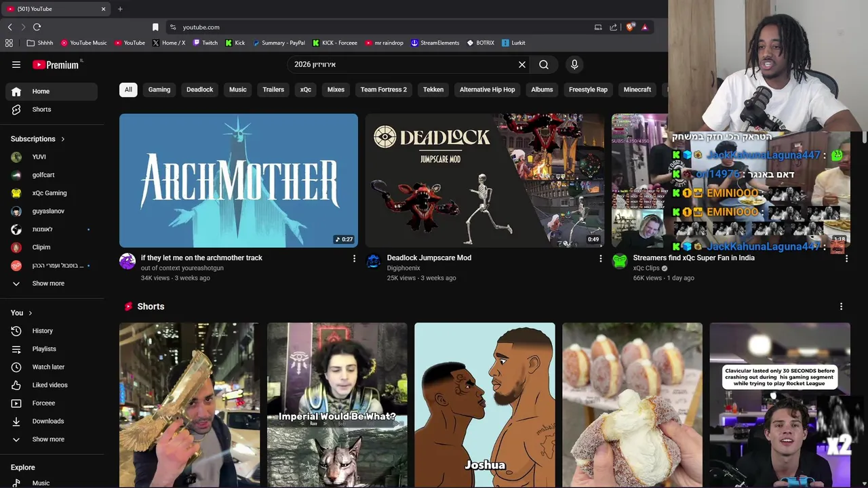Viewport: 868px width, 488px height.
Task: Open options for Deadlock Jumpscare Mod video
Action: coord(600,258)
